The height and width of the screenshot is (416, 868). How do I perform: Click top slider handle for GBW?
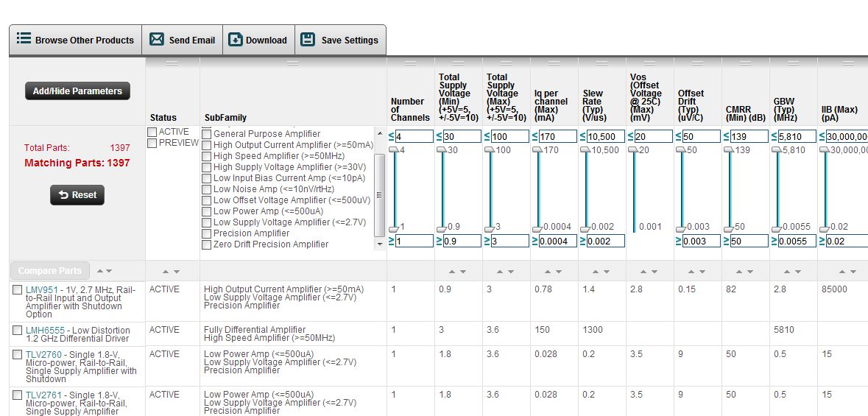[777, 150]
